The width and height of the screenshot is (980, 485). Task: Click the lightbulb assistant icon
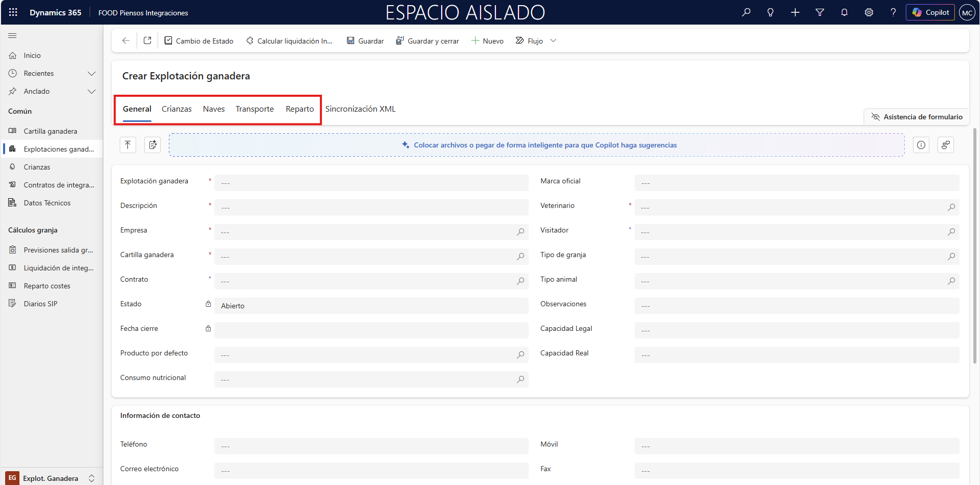tap(771, 12)
